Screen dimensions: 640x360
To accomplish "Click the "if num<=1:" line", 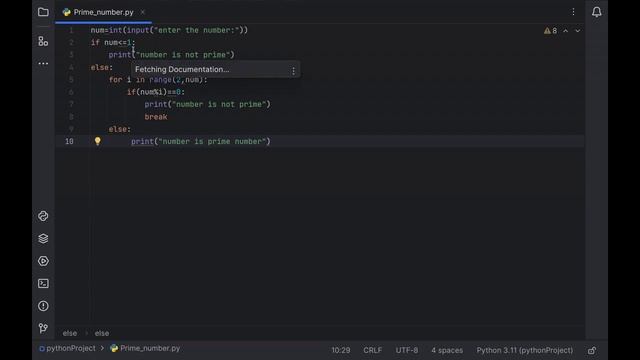I will tap(113, 42).
